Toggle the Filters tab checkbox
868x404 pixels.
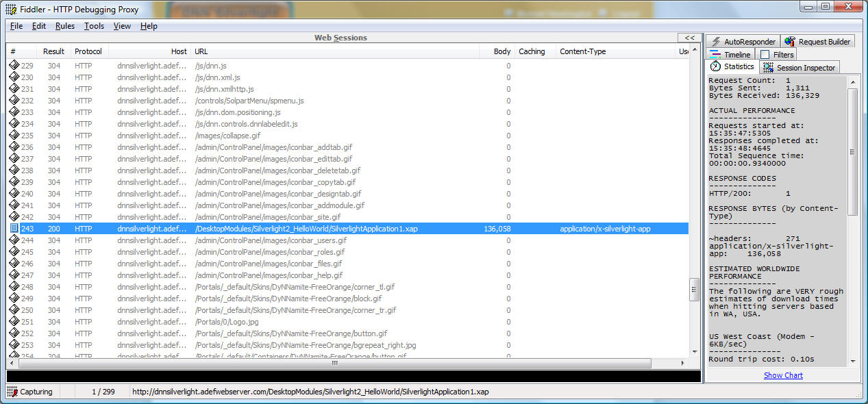pos(765,55)
